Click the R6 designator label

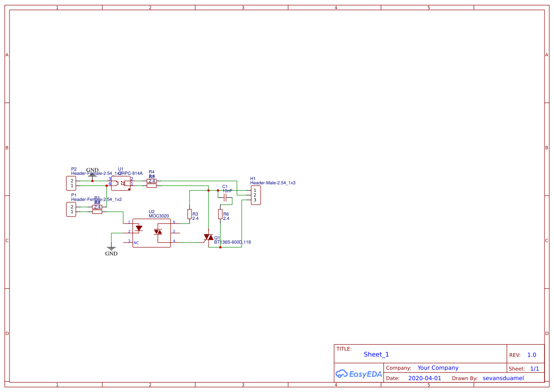pos(226,214)
